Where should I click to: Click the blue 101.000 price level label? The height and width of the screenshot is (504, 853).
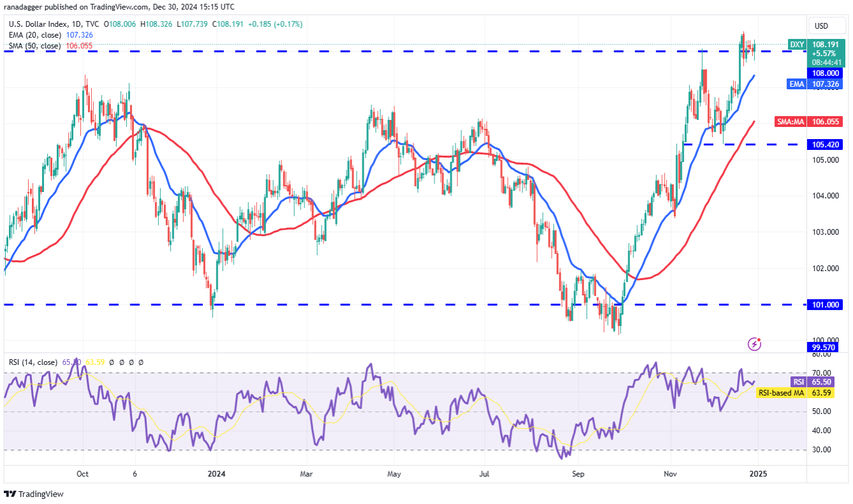pos(826,304)
